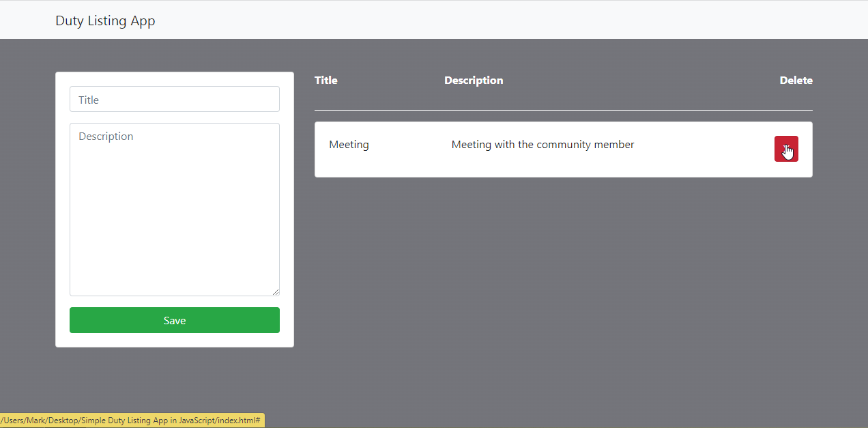Focus the Description text area
868x428 pixels.
coord(175,210)
